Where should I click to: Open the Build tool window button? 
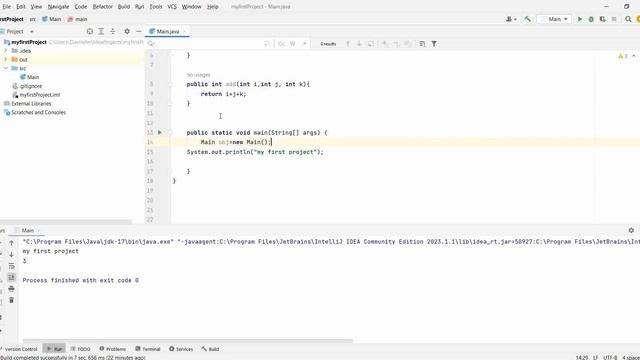210,349
